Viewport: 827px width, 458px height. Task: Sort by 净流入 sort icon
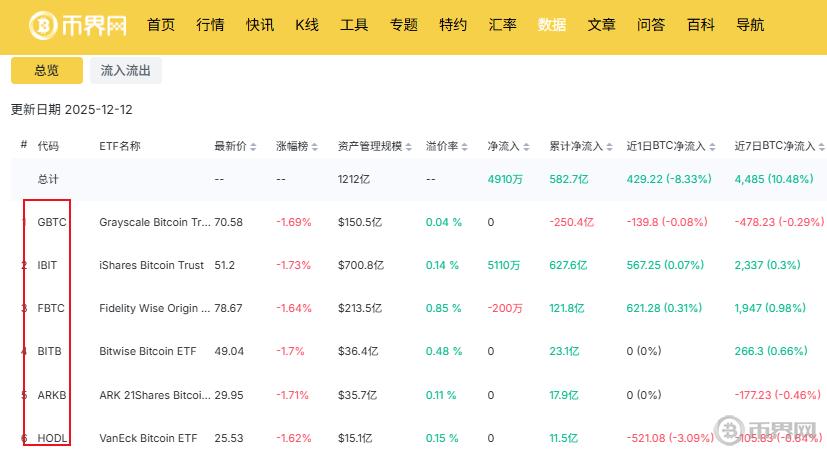pos(528,147)
